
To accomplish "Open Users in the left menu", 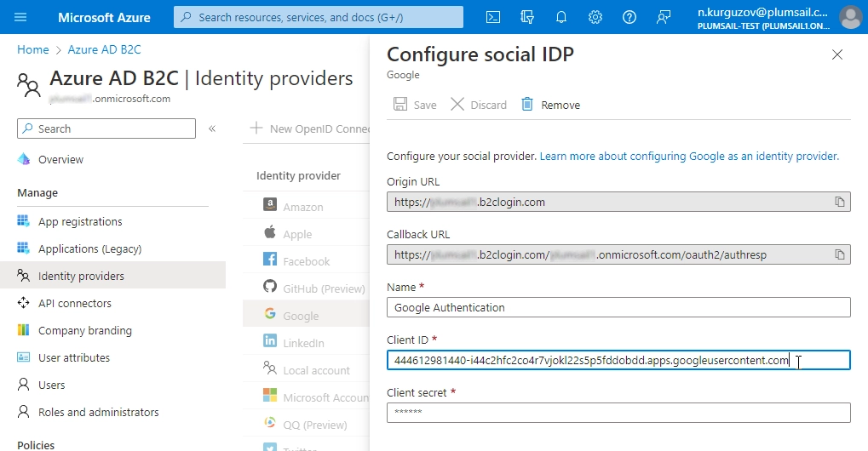I will 51,385.
